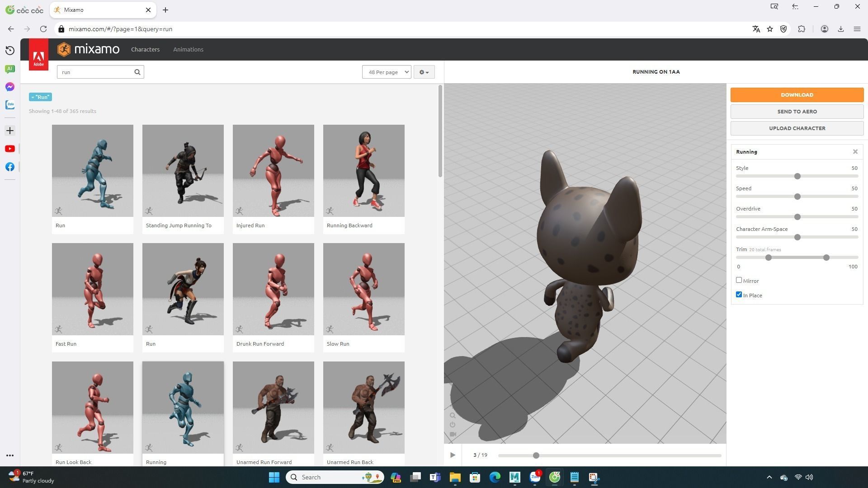Open Windows Start menu
Viewport: 868px width, 488px height.
[x=274, y=477]
